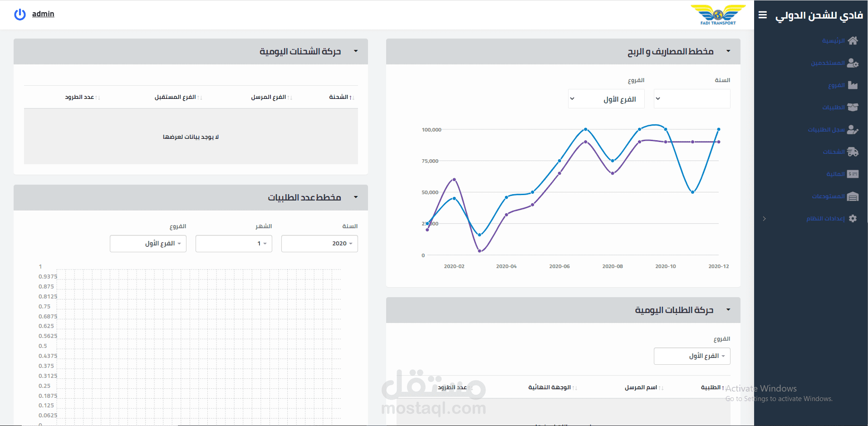The width and height of the screenshot is (868, 426).
Task: Open the 2020 year dropdown in orders chart
Action: coord(319,244)
